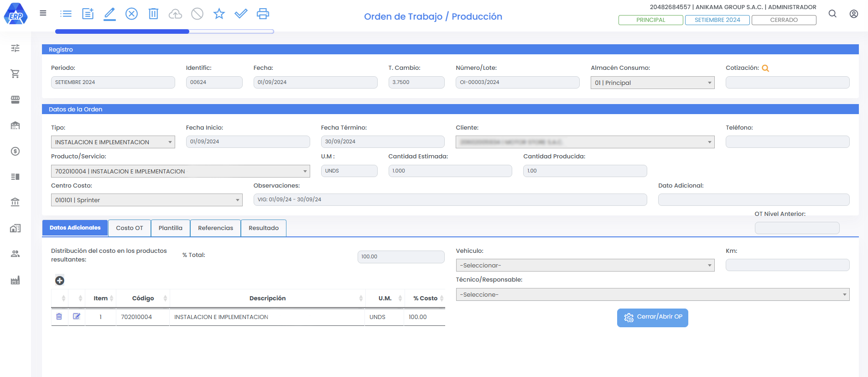Open the sidebar buildings assets module
This screenshot has width=868, height=377.
15,228
